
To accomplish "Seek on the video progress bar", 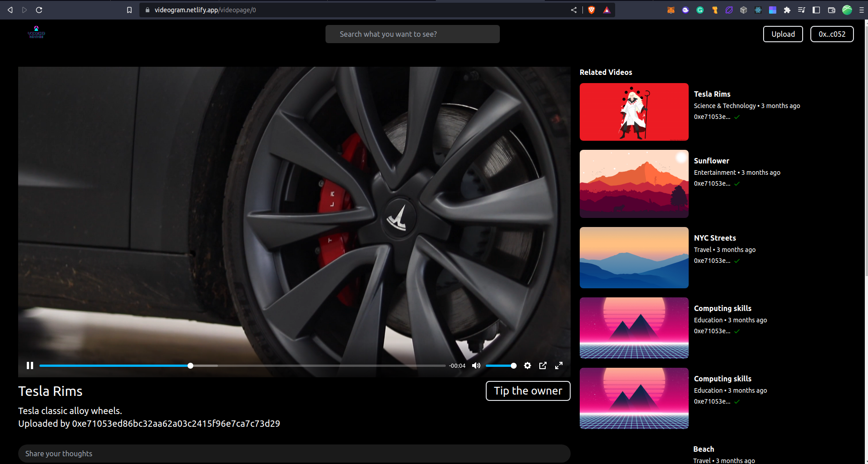I will coord(242,365).
